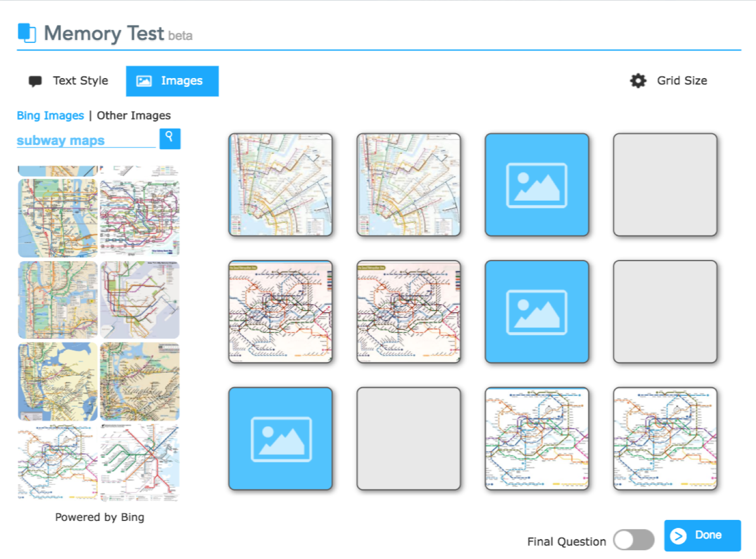This screenshot has height=559, width=756.
Task: Click third card in bottom row, circular metro map
Action: (537, 439)
